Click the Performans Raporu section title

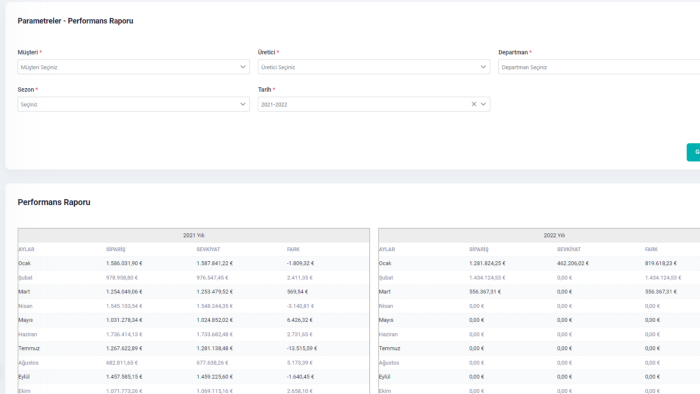(x=54, y=202)
